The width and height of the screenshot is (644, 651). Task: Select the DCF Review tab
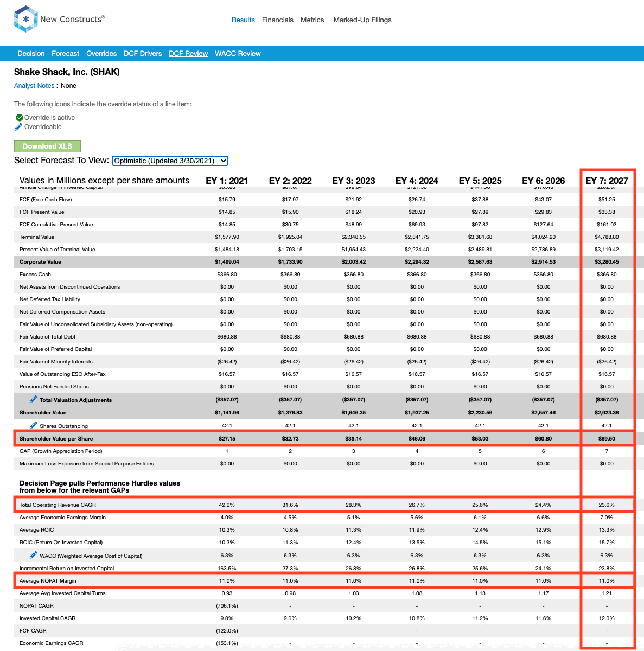pyautogui.click(x=188, y=54)
